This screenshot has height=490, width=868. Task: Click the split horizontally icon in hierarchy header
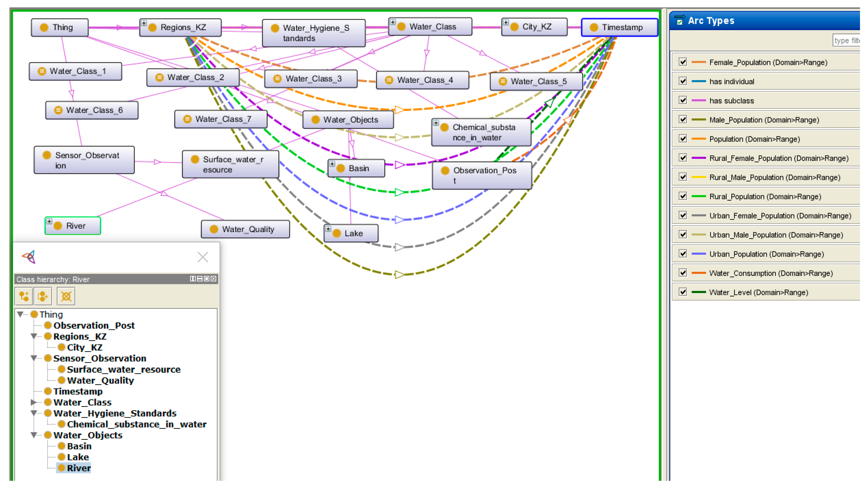tap(199, 279)
